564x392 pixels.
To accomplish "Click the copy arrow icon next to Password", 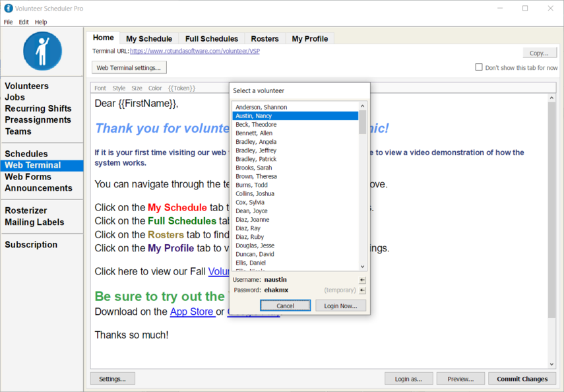I will (x=362, y=290).
